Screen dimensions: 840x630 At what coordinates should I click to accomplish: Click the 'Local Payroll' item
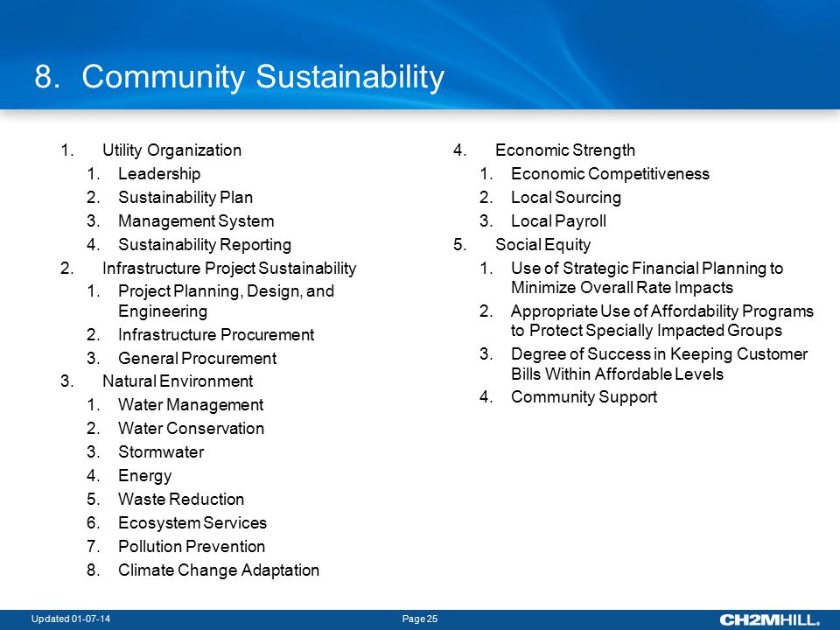click(x=559, y=220)
